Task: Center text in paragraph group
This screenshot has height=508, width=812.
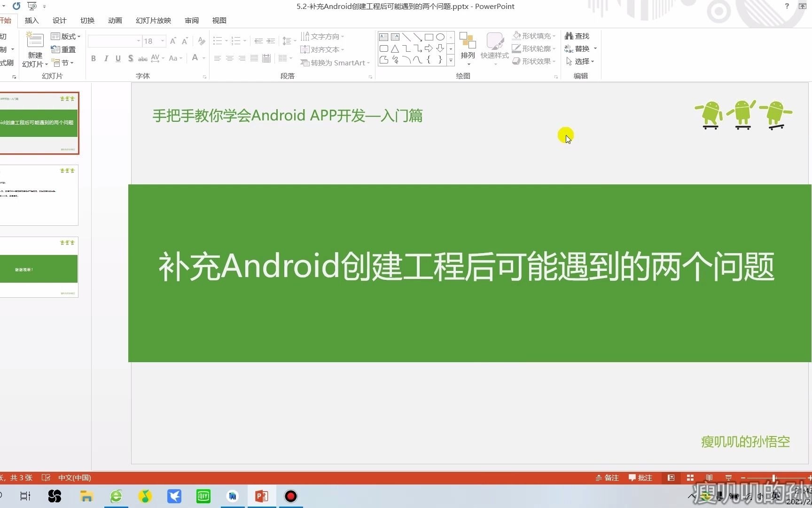Action: click(229, 58)
